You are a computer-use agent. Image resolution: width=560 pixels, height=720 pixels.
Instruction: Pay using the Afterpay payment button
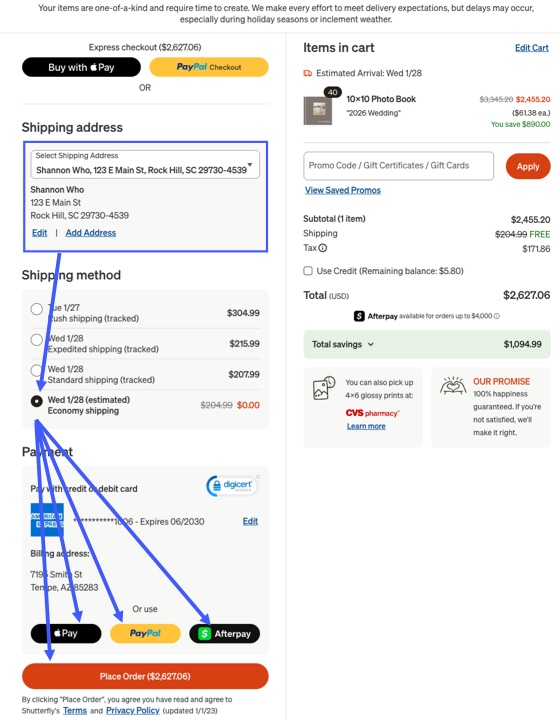[224, 634]
